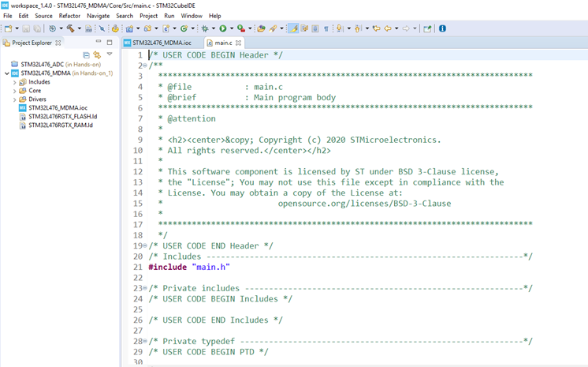Open the Navigate menu
Screen dimensions: 588x367
tap(99, 16)
